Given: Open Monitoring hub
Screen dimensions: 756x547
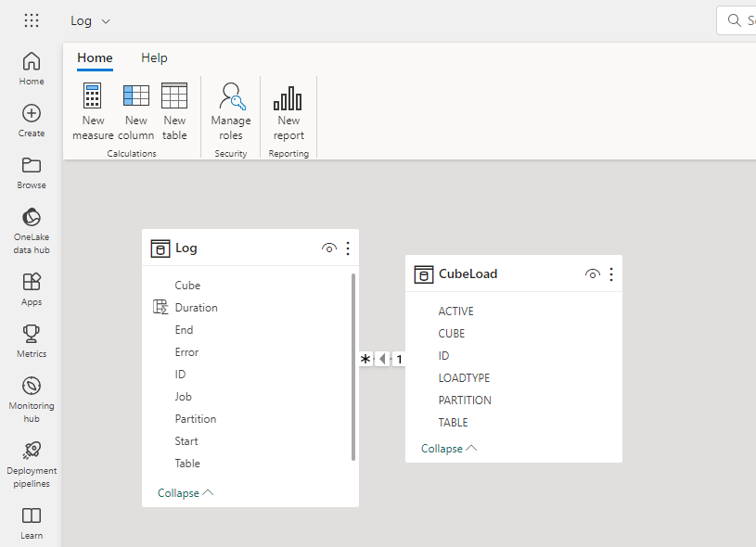Looking at the screenshot, I should click(32, 399).
